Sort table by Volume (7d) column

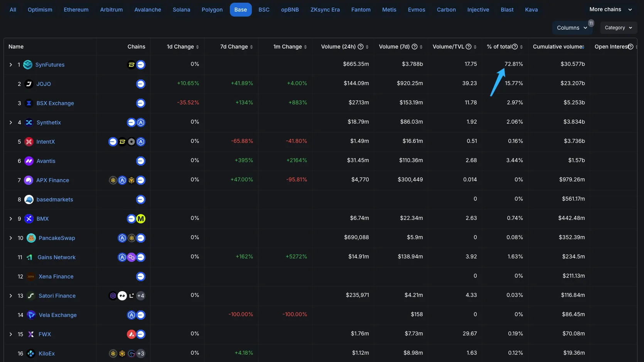coord(421,47)
